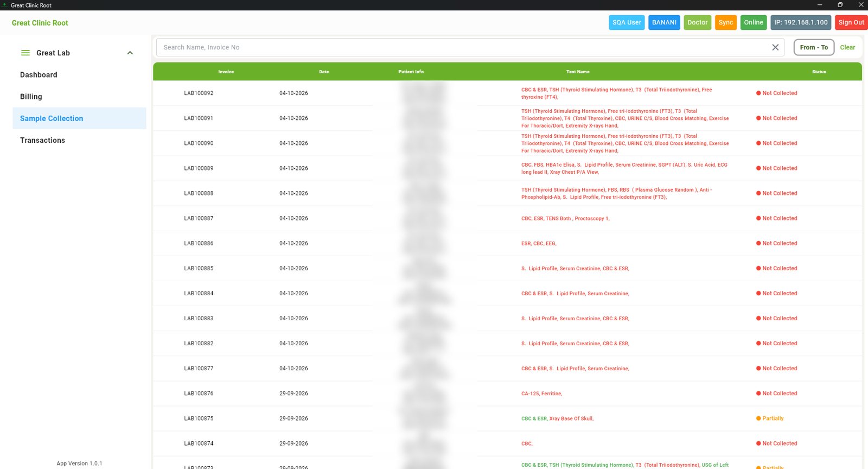
Task: Click the date 29-09-2026 for LAB100876
Action: tap(293, 394)
